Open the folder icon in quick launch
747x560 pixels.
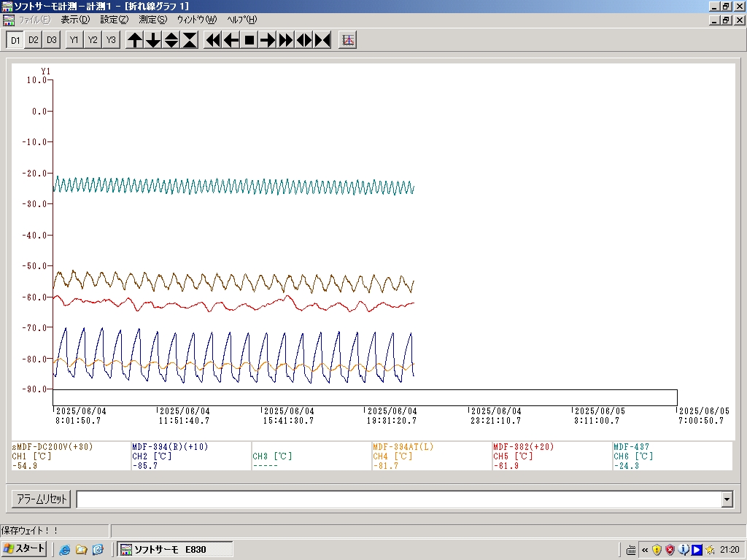82,550
